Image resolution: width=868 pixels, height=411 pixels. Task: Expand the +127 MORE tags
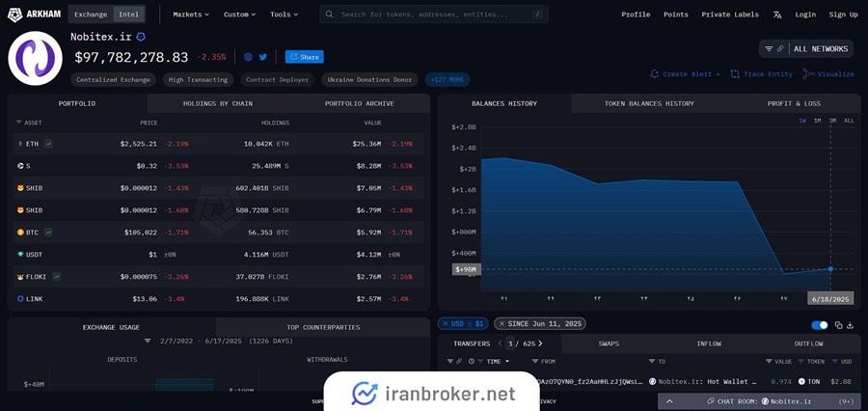coord(448,80)
